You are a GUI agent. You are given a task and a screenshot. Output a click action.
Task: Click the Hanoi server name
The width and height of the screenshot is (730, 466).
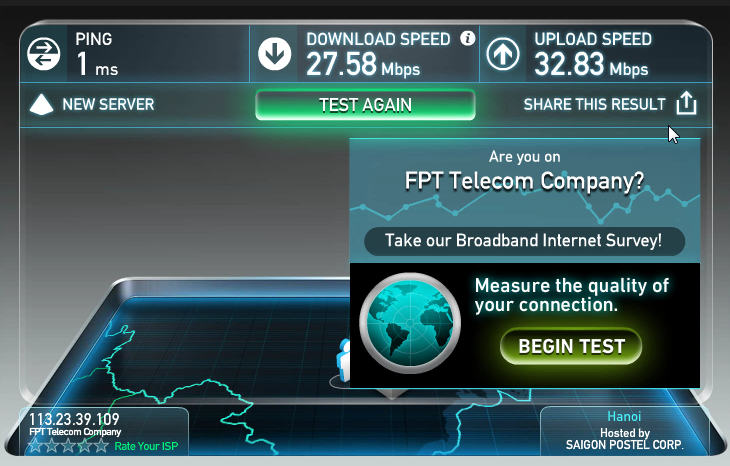coord(624,416)
